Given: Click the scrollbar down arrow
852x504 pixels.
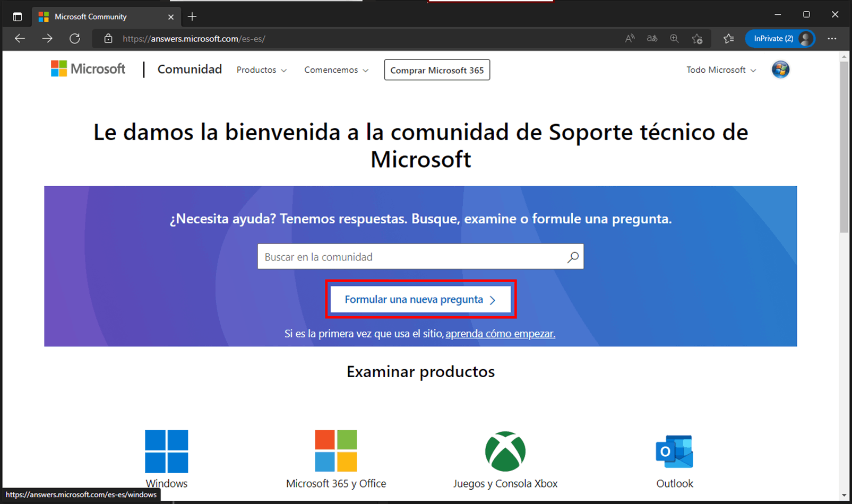Looking at the screenshot, I should pyautogui.click(x=844, y=496).
